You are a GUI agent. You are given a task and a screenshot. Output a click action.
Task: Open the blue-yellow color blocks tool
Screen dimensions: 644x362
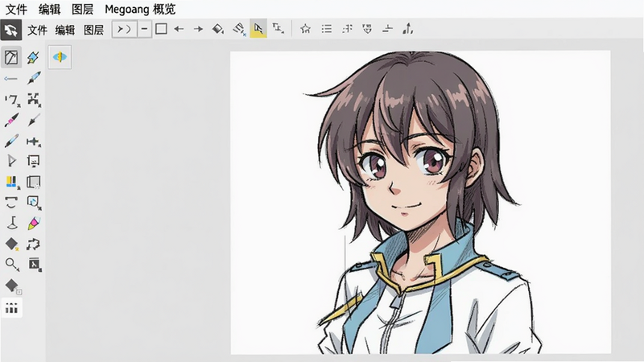13,183
